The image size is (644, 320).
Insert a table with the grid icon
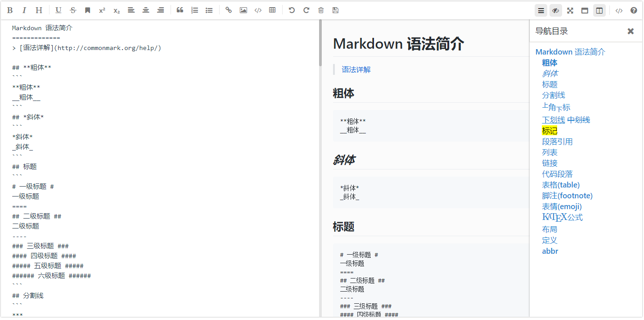coord(272,10)
